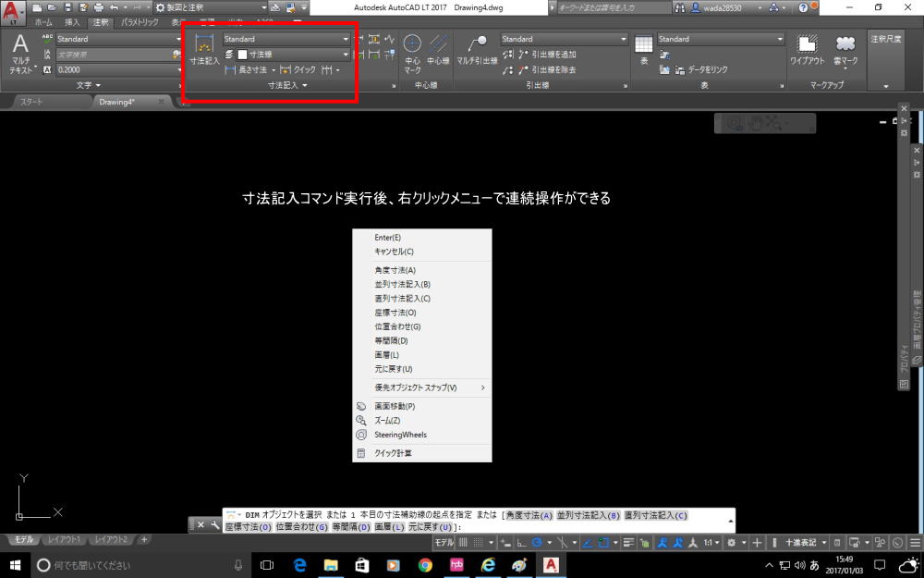
Task: Click the Save icon in quick access toolbar
Action: click(67, 7)
